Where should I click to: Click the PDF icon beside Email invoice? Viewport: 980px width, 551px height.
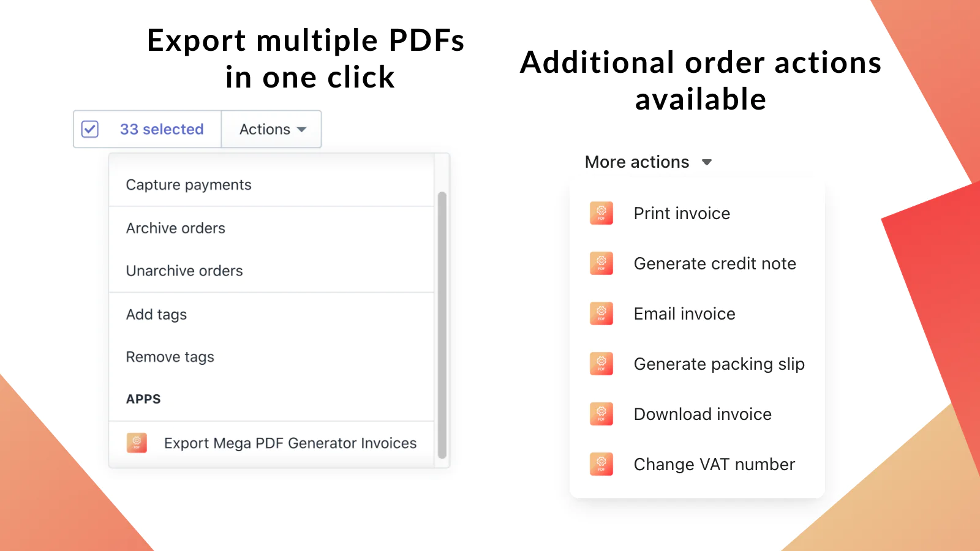(x=601, y=313)
